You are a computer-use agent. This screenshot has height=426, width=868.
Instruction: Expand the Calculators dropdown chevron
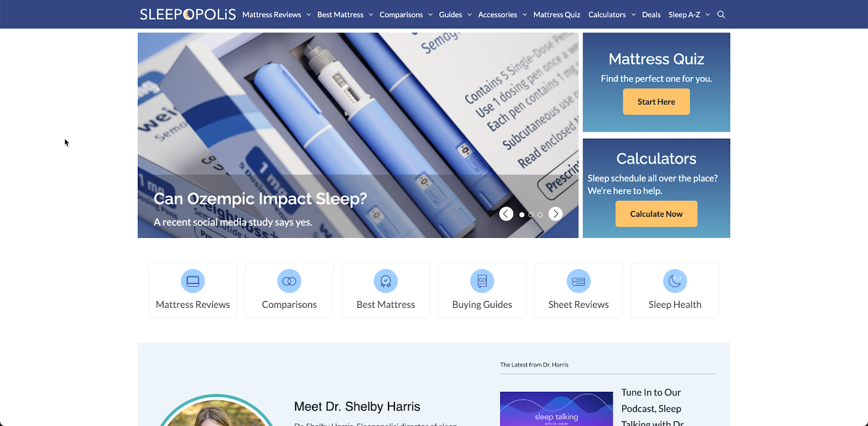coord(633,15)
